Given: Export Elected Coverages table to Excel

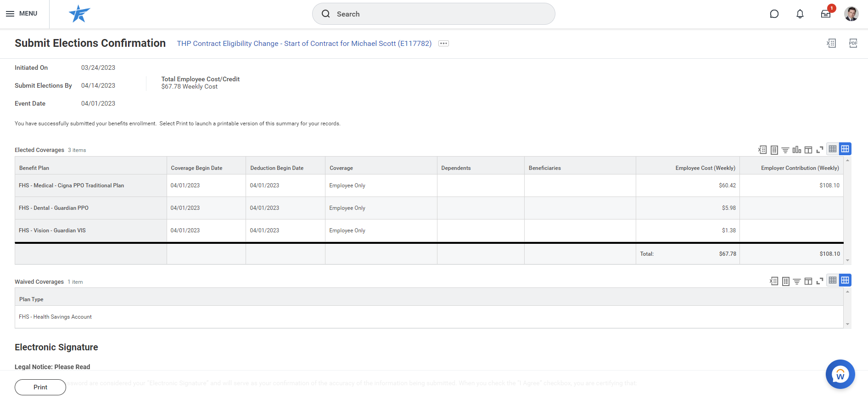Looking at the screenshot, I should pyautogui.click(x=762, y=150).
